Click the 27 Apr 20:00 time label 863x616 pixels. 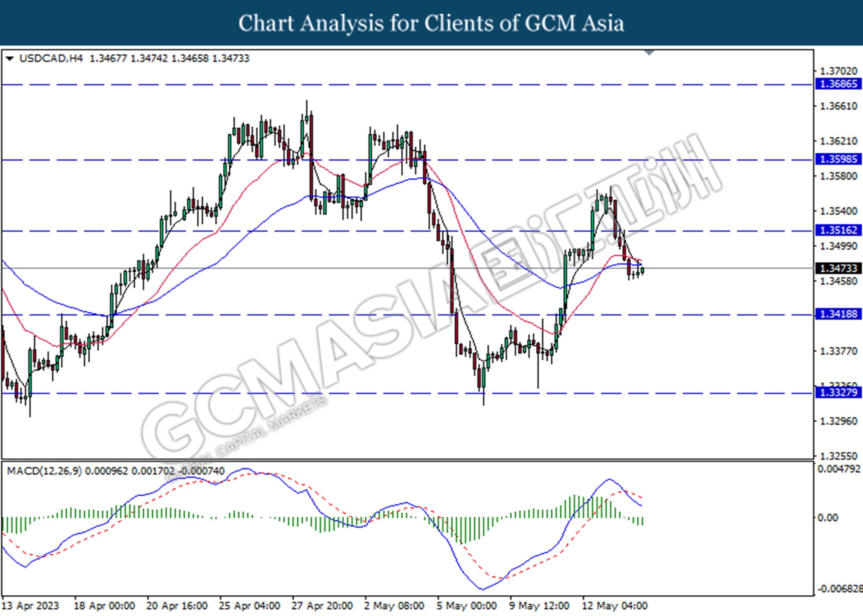pyautogui.click(x=322, y=606)
